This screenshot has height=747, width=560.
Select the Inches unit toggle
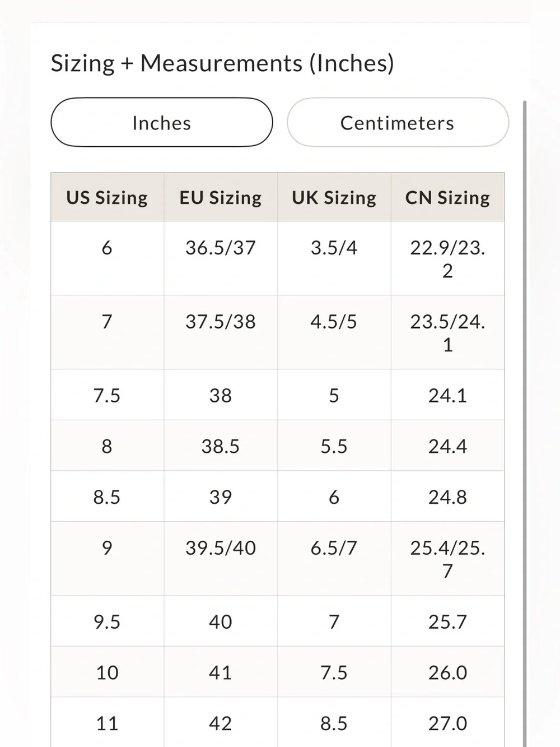(x=162, y=123)
